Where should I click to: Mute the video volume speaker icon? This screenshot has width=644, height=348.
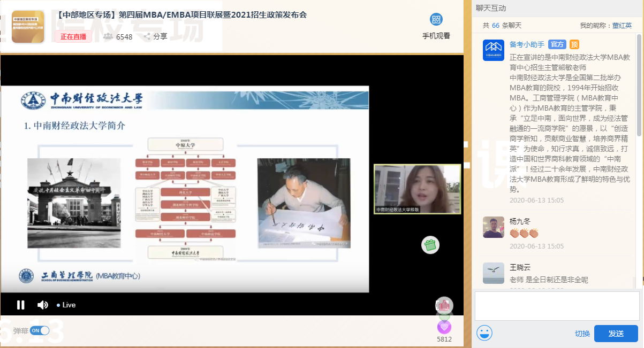pyautogui.click(x=43, y=305)
